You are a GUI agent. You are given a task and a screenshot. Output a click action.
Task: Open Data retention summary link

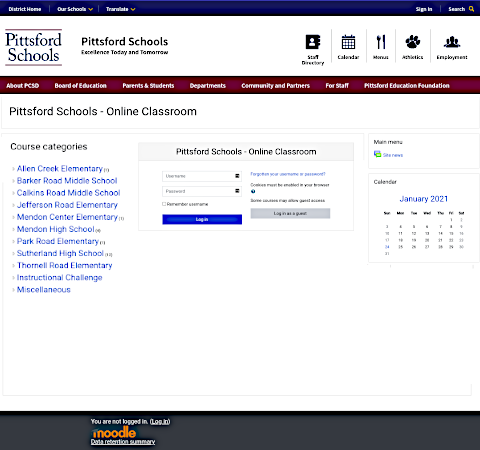click(123, 442)
